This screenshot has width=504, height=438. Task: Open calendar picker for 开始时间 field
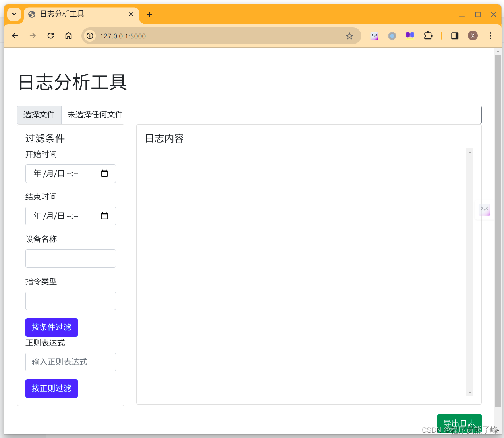click(104, 173)
